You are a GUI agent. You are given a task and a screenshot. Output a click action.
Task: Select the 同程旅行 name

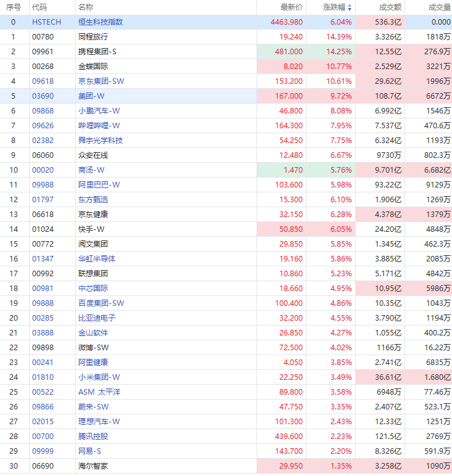tap(93, 37)
